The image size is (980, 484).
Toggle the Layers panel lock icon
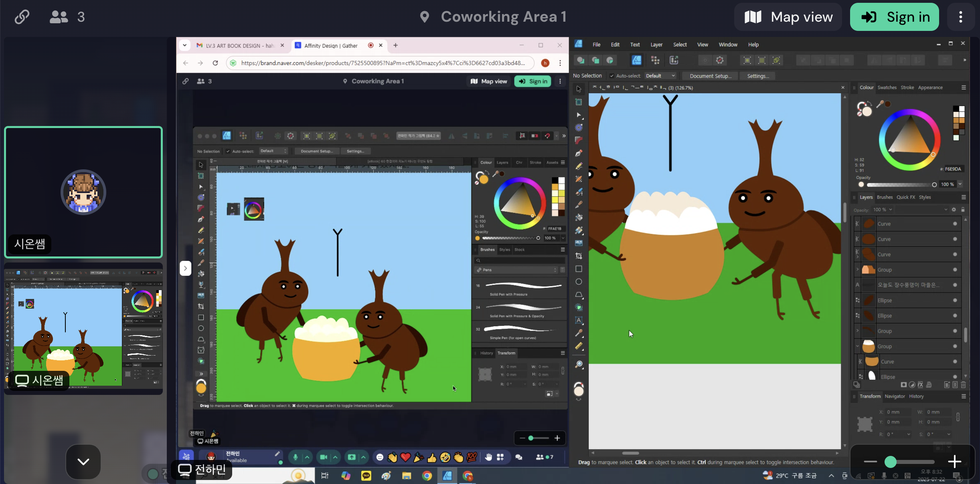pos(963,209)
